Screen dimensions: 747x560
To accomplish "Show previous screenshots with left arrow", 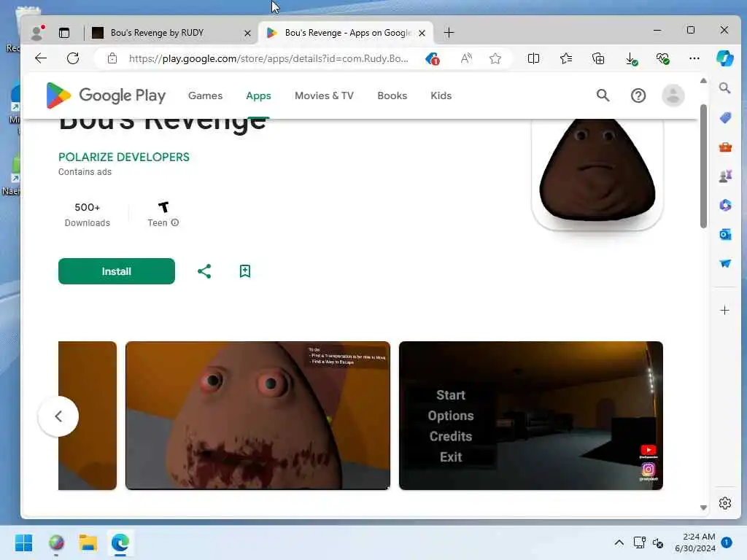I will tap(58, 416).
